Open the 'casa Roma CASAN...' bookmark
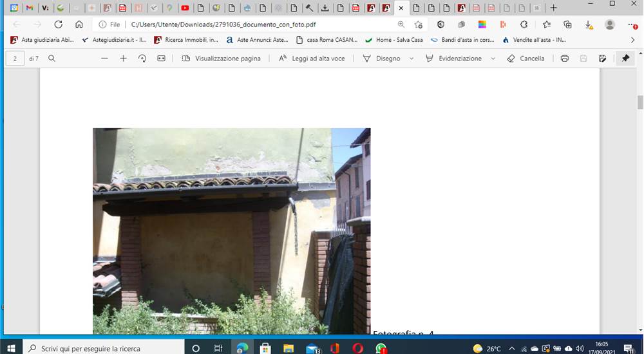 point(327,40)
